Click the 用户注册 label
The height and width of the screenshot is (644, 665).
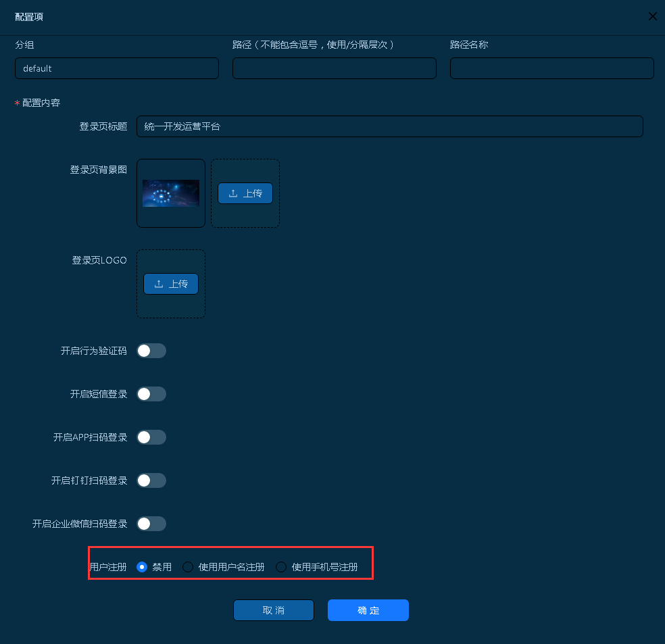pyautogui.click(x=108, y=567)
